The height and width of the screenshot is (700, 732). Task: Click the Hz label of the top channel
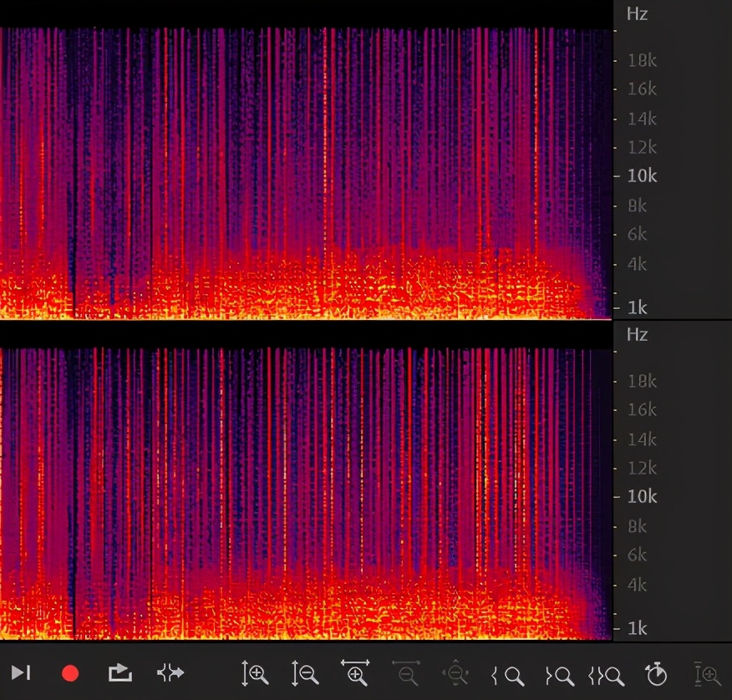[x=637, y=14]
